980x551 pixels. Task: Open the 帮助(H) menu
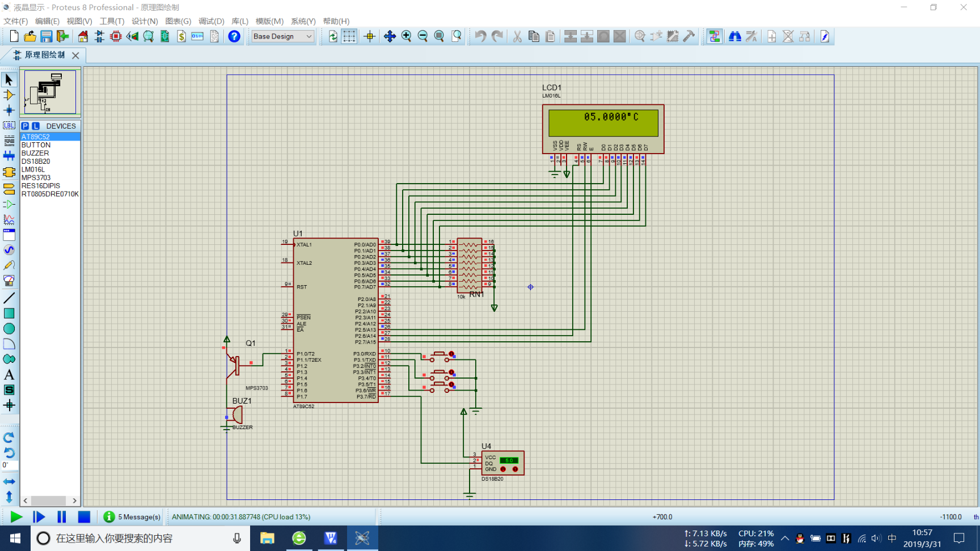(336, 21)
